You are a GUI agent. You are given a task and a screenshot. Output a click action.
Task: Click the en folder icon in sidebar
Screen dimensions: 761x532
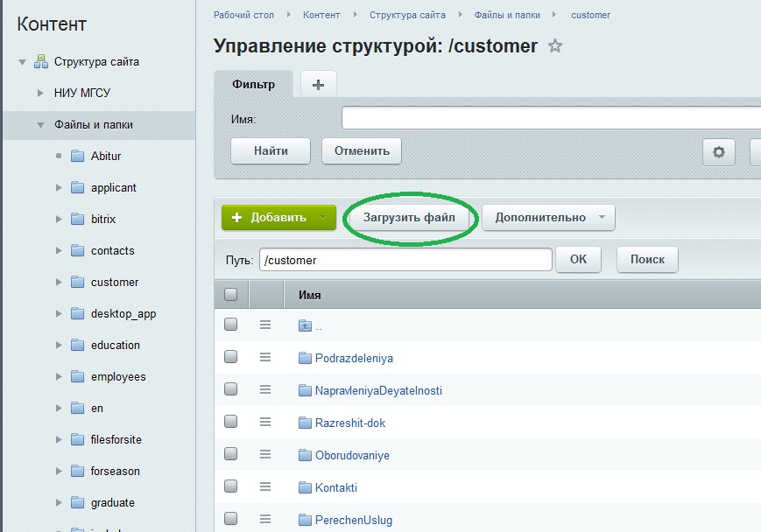click(77, 408)
